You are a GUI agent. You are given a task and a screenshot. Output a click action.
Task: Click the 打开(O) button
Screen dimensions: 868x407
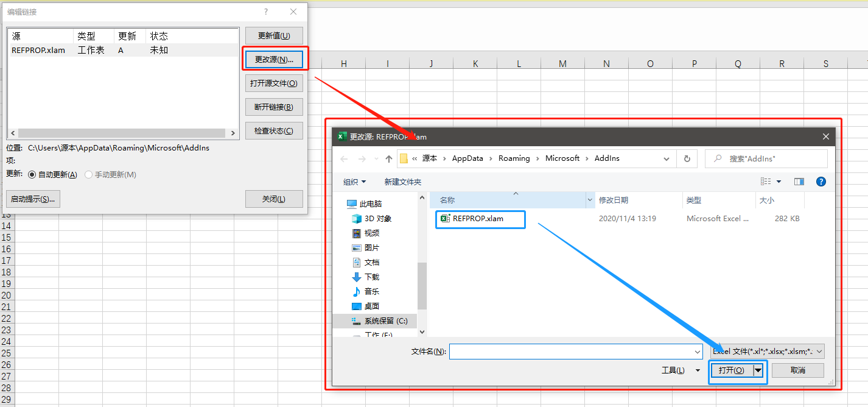(x=732, y=370)
